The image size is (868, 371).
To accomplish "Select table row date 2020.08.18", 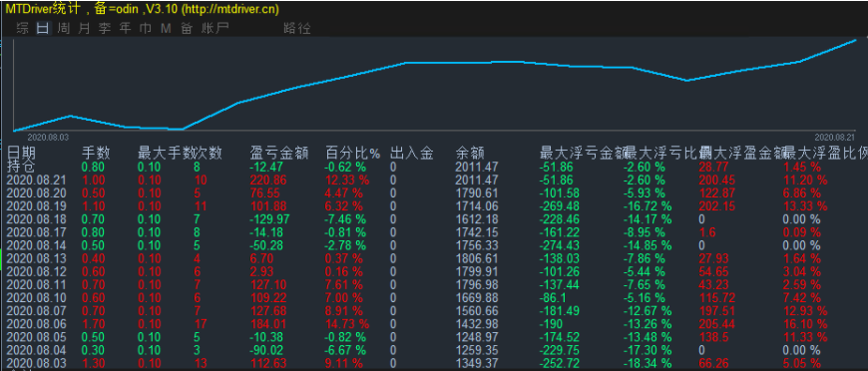I will (36, 219).
